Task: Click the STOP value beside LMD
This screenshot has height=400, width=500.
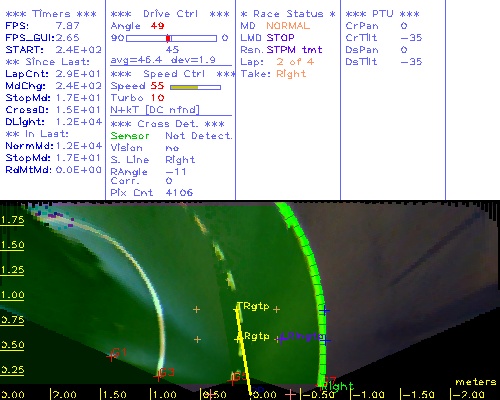Action: 280,38
